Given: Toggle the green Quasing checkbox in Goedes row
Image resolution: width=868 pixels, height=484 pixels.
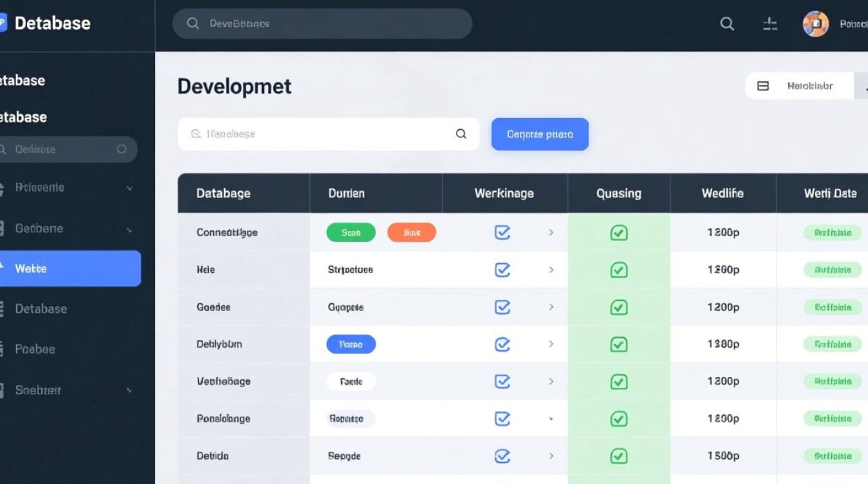Looking at the screenshot, I should (619, 307).
